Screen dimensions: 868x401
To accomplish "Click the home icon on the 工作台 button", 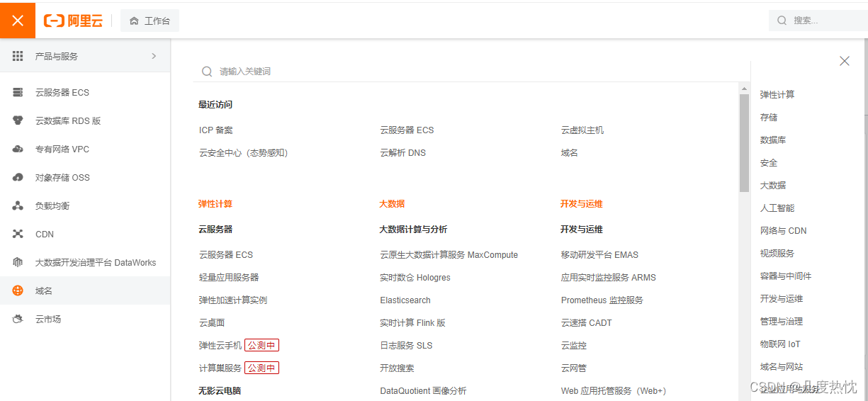I will tap(134, 21).
